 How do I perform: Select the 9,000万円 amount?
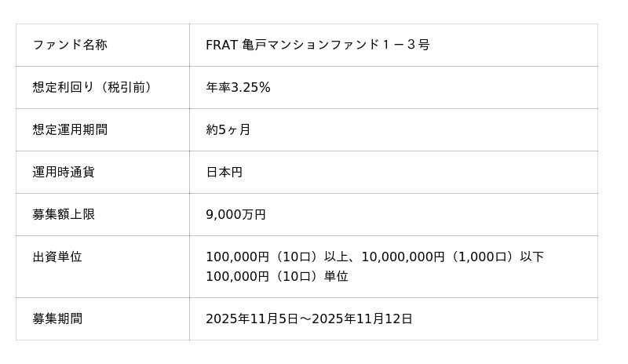(x=235, y=214)
